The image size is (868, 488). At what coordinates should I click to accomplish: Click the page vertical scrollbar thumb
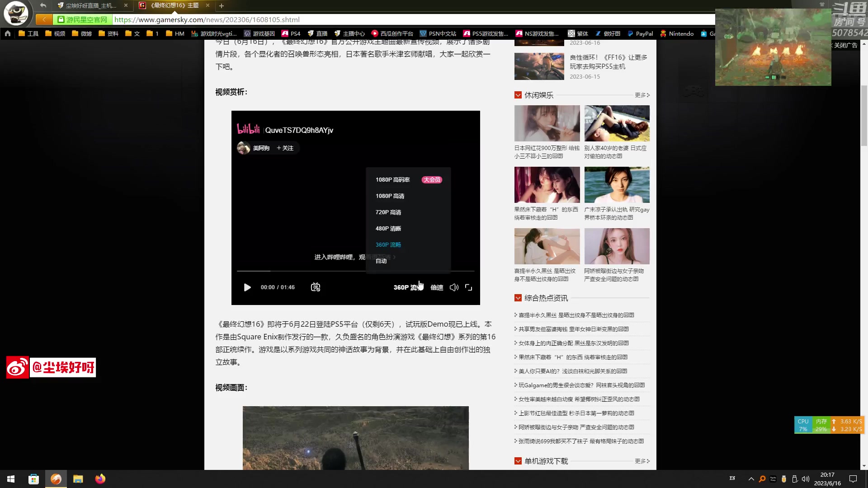click(x=864, y=116)
